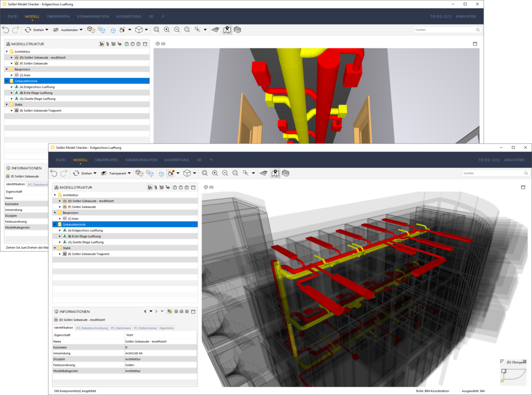
Task: Click the zoom in magnifier in the front window
Action: [x=215, y=173]
